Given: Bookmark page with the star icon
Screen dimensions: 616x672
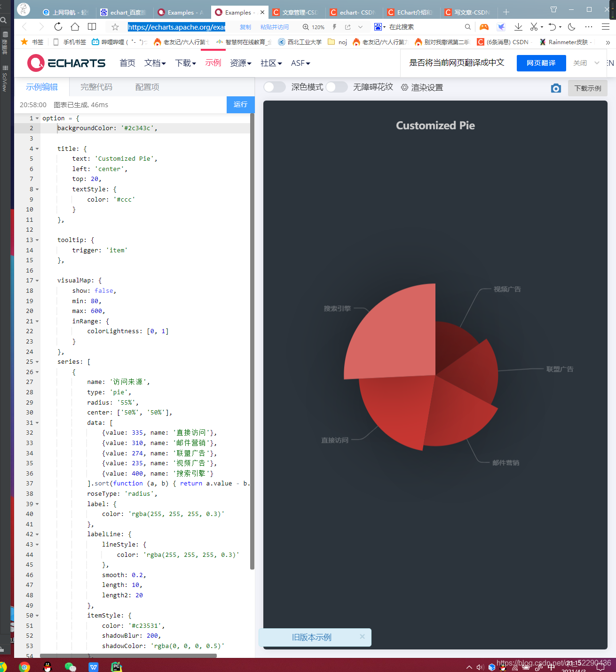Looking at the screenshot, I should pos(115,27).
